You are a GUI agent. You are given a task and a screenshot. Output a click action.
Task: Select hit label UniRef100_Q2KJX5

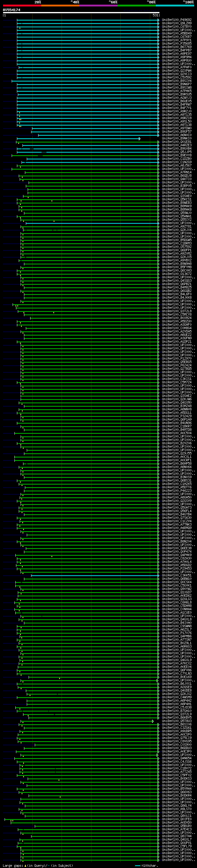(177, 257)
